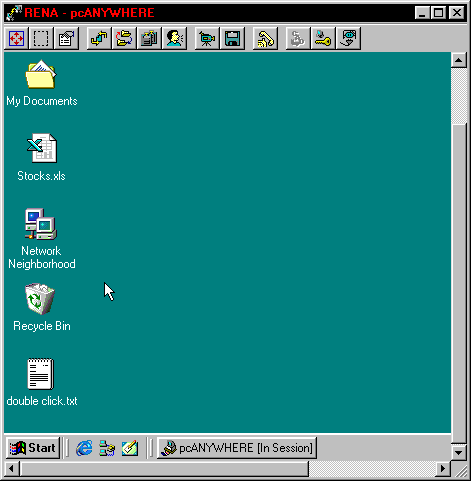Close the RENA - pcANYWHERE window
471x481 pixels.
457,13
